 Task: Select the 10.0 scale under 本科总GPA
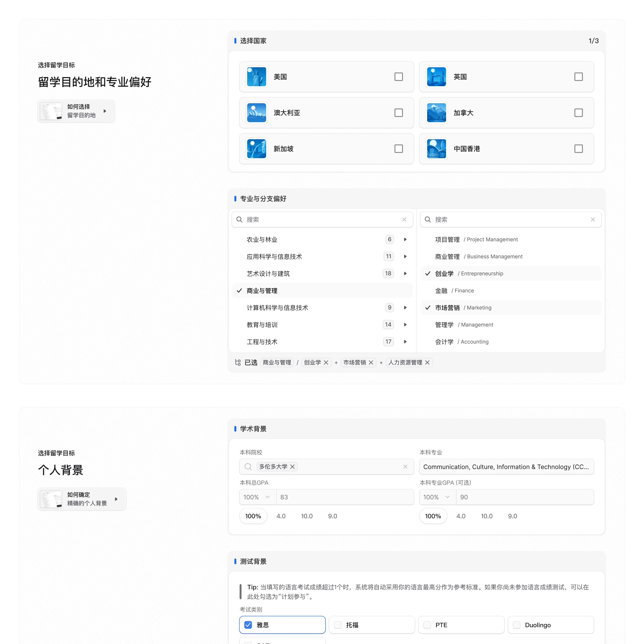tap(307, 516)
